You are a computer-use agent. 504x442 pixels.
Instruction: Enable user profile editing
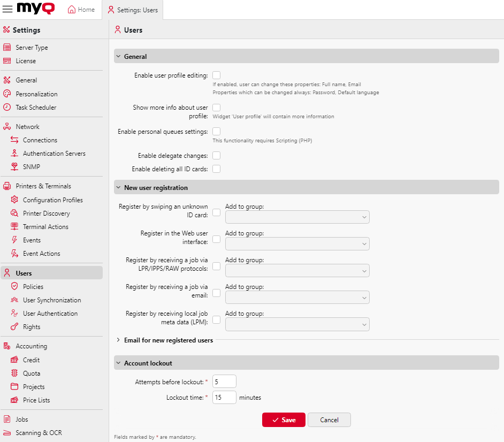[x=216, y=75]
